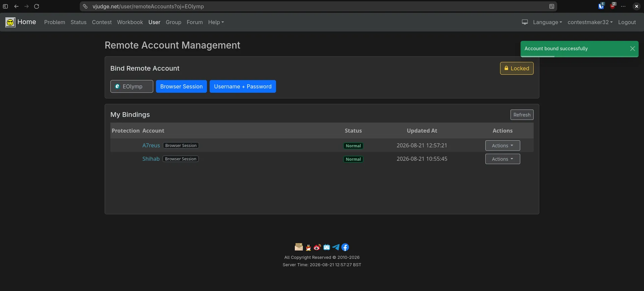The height and width of the screenshot is (291, 644).
Task: Open Actions dropdown for A7reus binding
Action: point(502,146)
